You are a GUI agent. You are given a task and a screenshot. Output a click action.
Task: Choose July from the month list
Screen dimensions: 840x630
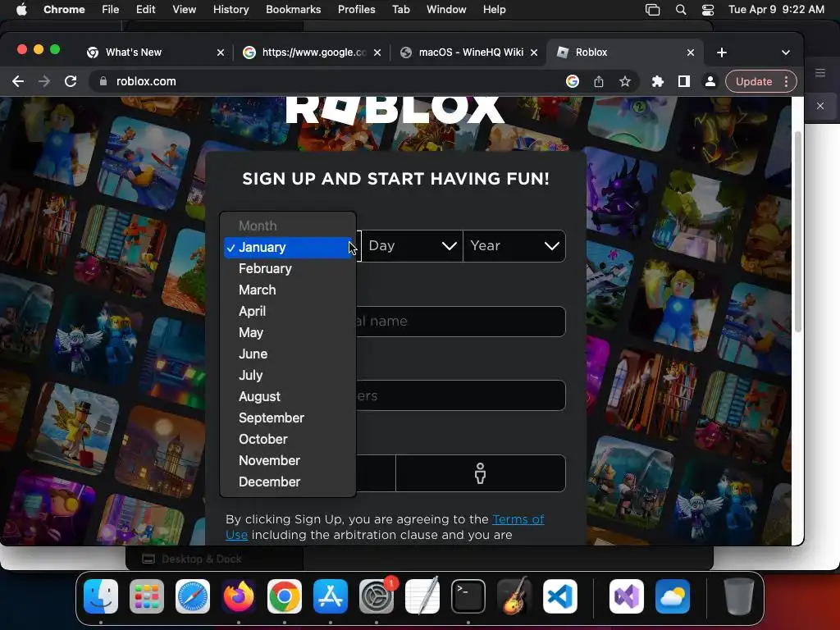point(288,375)
